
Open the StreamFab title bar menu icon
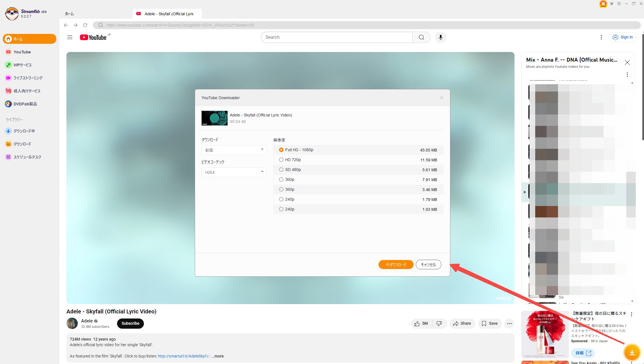pyautogui.click(x=619, y=4)
